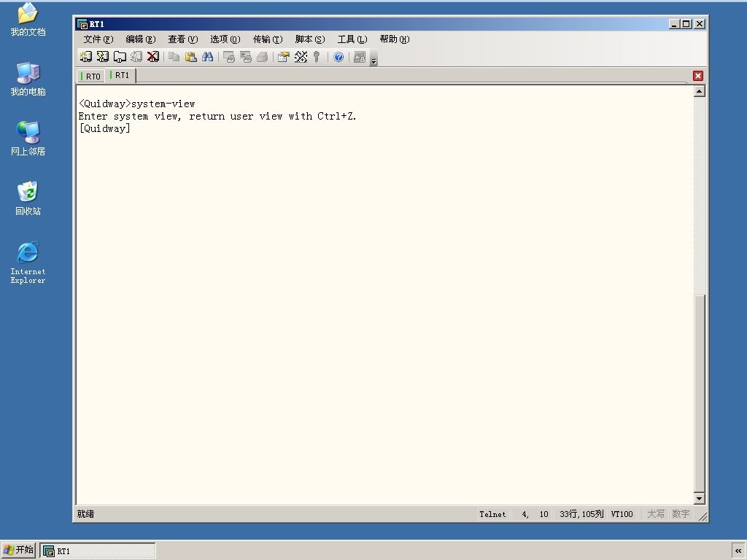Click the keymap editor icon
The image size is (747, 560).
point(301,57)
